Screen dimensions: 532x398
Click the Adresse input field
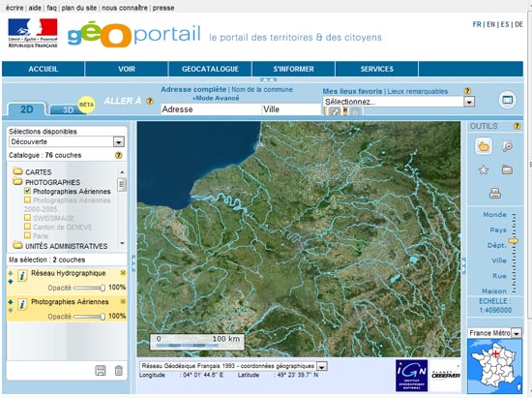[x=210, y=109]
